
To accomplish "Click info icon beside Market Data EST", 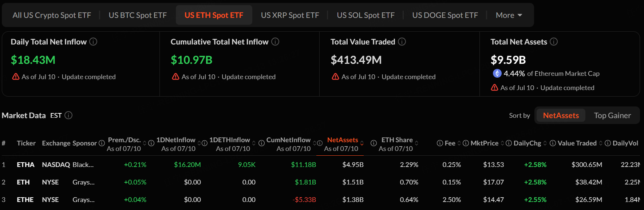I will click(x=68, y=115).
